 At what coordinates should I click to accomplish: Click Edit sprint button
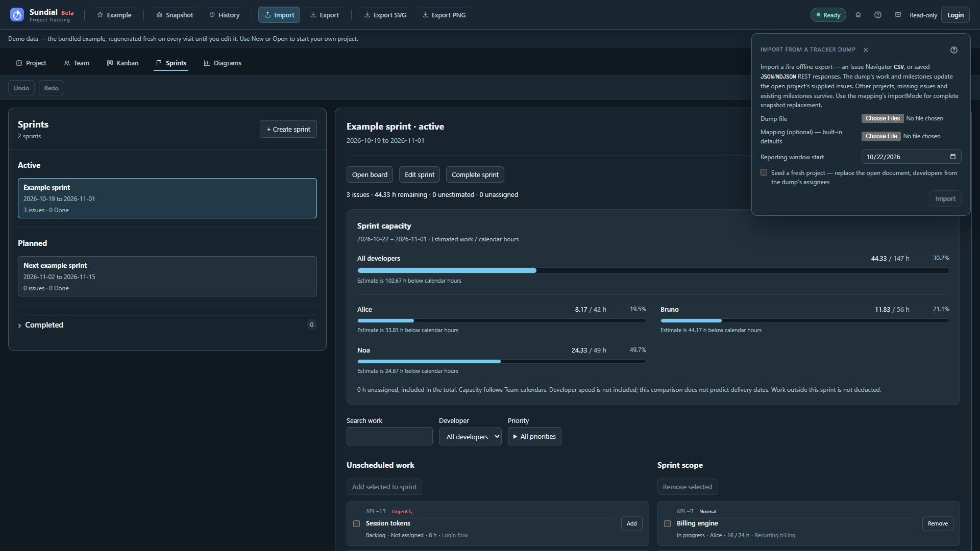tap(420, 174)
